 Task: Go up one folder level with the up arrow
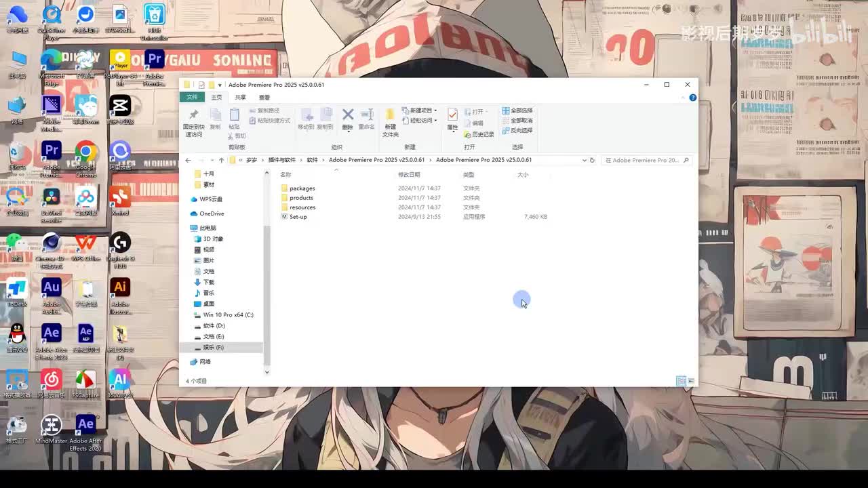click(221, 160)
